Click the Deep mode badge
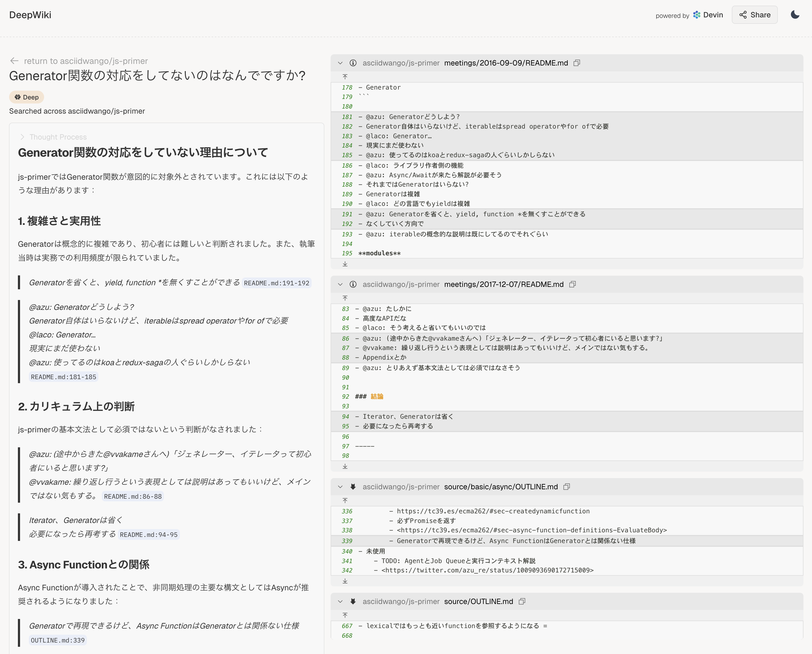Screen dimensions: 812x654 click(x=26, y=97)
